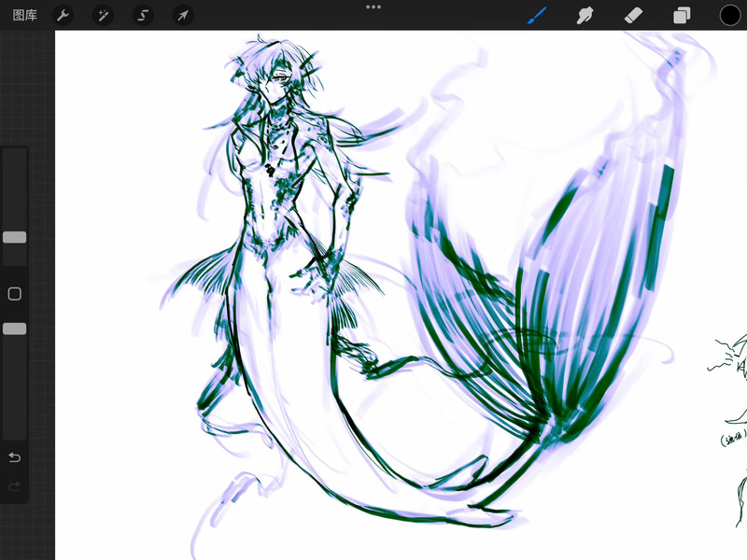Image resolution: width=747 pixels, height=560 pixels.
Task: Click the brush opacity slider handle
Action: click(15, 329)
